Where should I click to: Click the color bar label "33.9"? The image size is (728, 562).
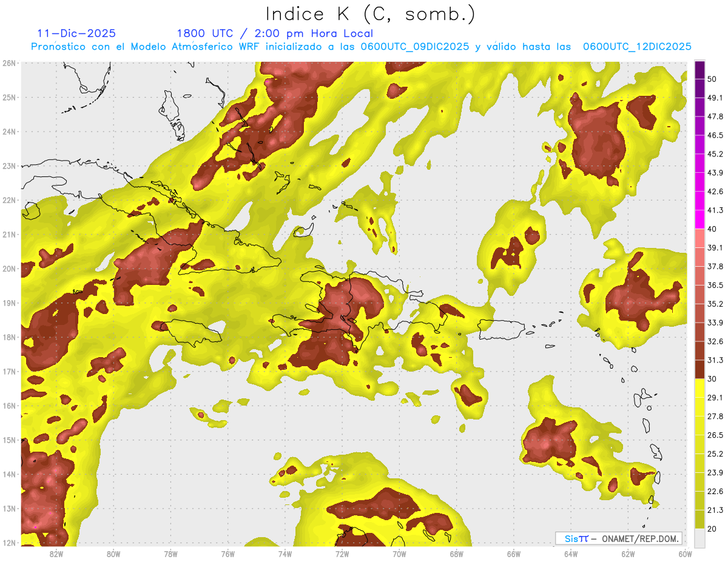click(x=715, y=323)
